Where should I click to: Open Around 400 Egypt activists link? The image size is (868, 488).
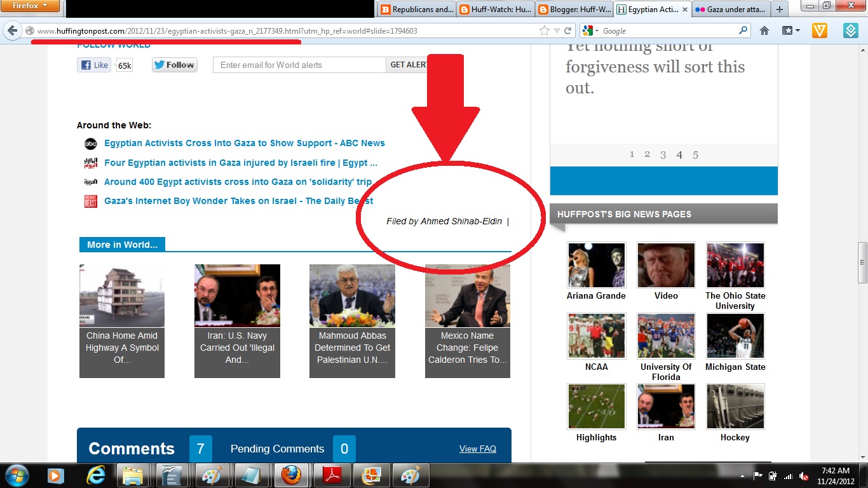click(238, 182)
